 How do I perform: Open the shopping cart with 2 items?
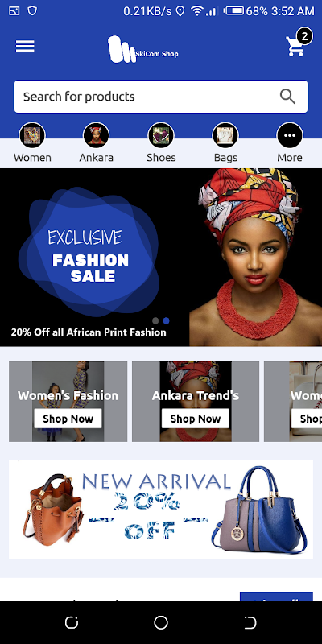pos(298,43)
